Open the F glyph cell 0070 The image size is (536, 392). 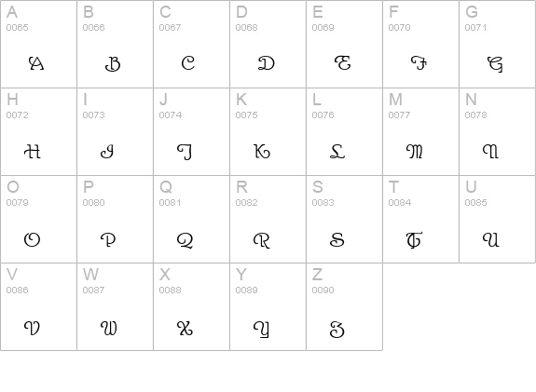421,44
